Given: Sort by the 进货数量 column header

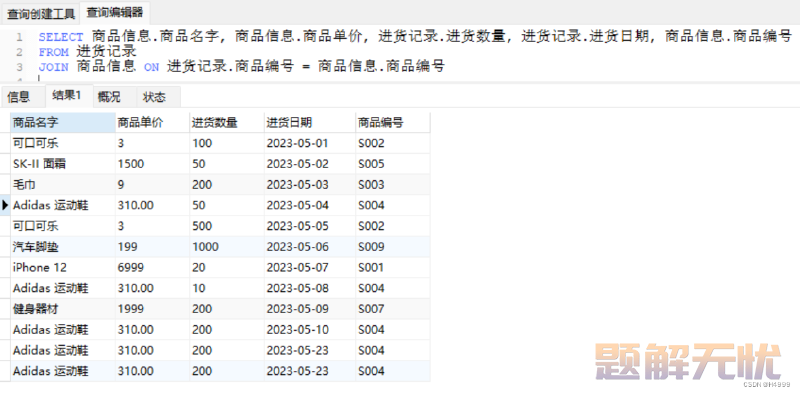Looking at the screenshot, I should [x=227, y=122].
